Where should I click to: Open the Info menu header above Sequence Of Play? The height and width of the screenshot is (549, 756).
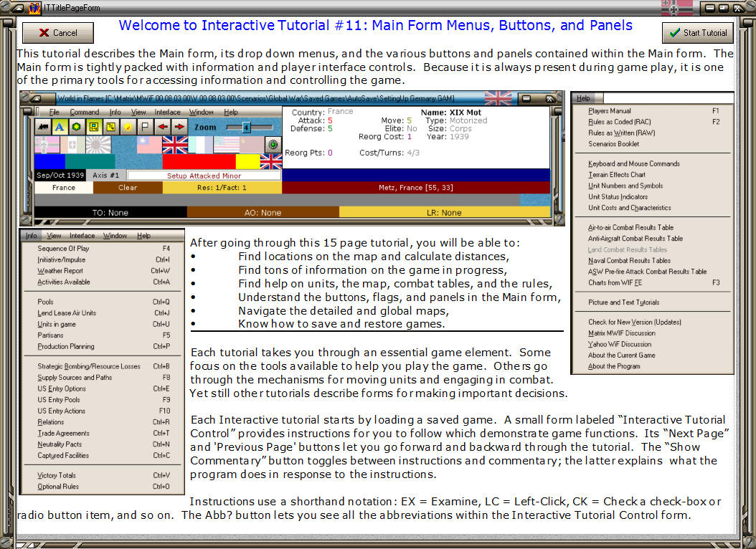(32, 236)
